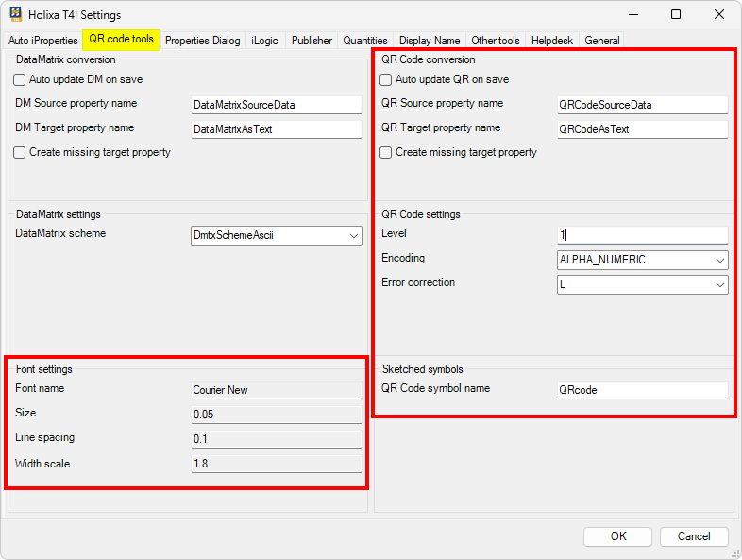Switch to the Helpdesk tab

coord(553,41)
